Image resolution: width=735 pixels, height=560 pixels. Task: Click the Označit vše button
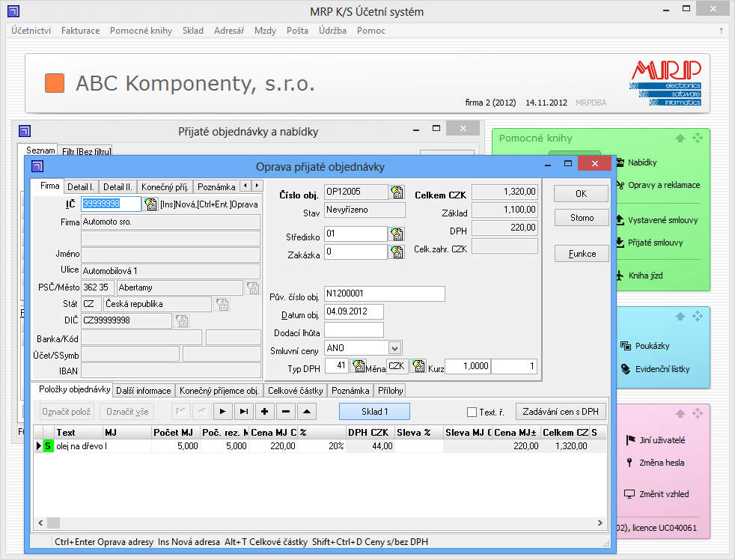pyautogui.click(x=127, y=411)
